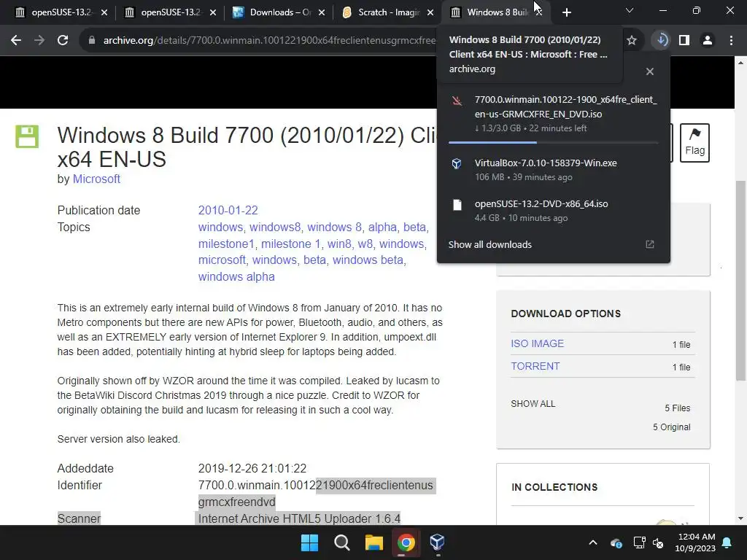The width and height of the screenshot is (747, 560).
Task: Open the 2010-01-22 publication date link
Action: tap(228, 210)
